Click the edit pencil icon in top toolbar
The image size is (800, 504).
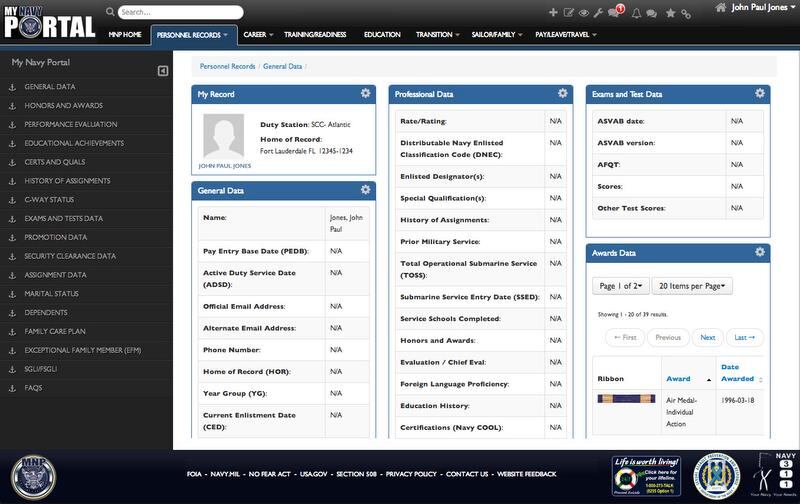568,12
